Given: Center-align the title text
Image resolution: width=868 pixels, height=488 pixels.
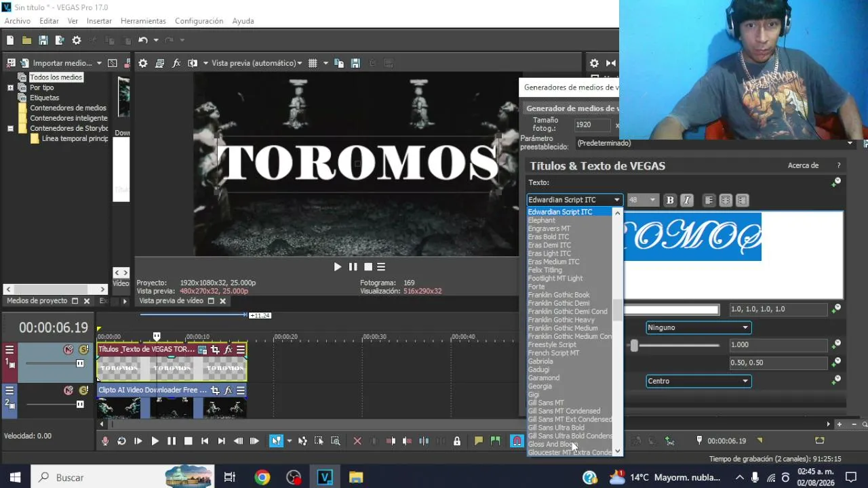Looking at the screenshot, I should click(x=726, y=200).
